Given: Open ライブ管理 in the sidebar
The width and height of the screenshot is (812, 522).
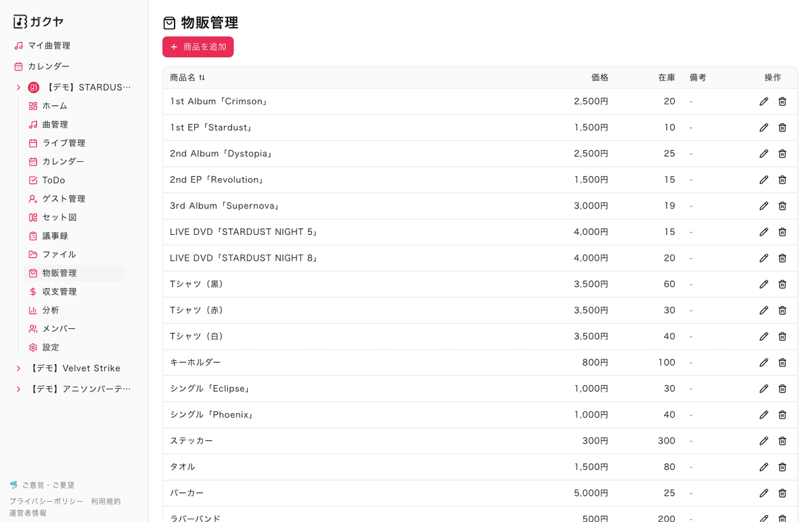Looking at the screenshot, I should [x=63, y=143].
